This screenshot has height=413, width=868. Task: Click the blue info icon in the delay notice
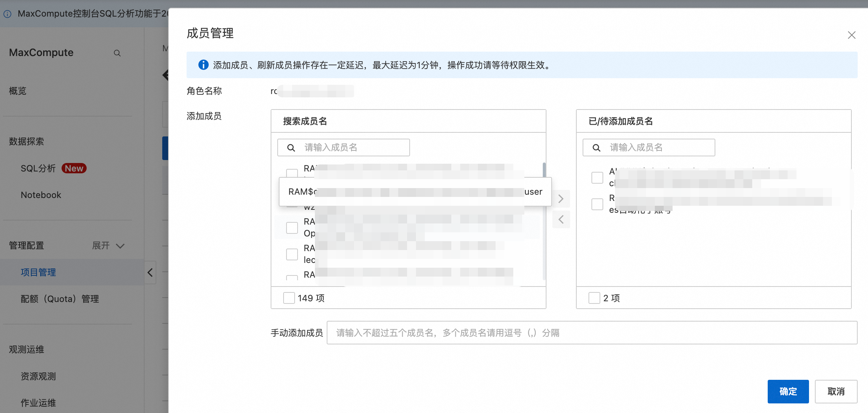(203, 65)
